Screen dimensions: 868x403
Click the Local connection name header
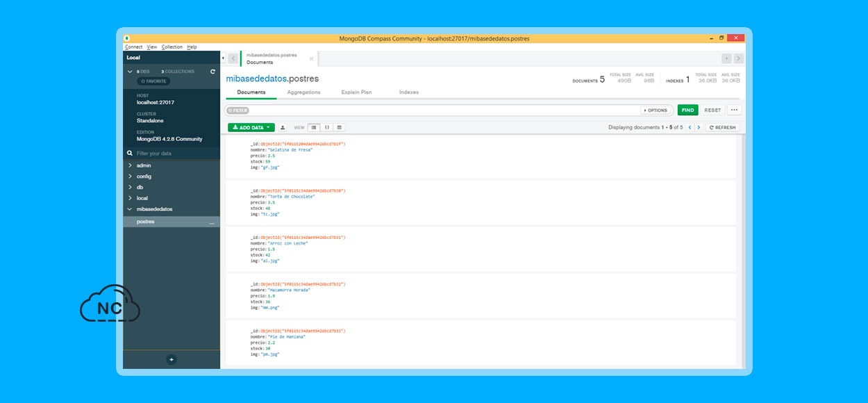(x=133, y=58)
